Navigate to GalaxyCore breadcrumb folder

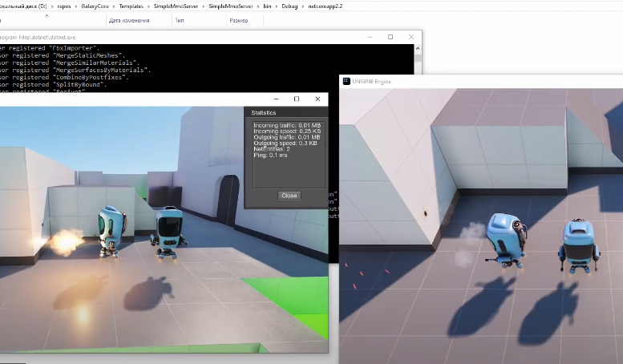tap(95, 5)
